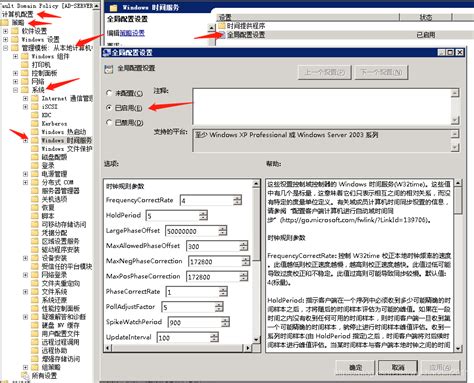This screenshot has width=474, height=383.
Task: Click the 驱动程序安装 folder icon
Action: (x=35, y=250)
